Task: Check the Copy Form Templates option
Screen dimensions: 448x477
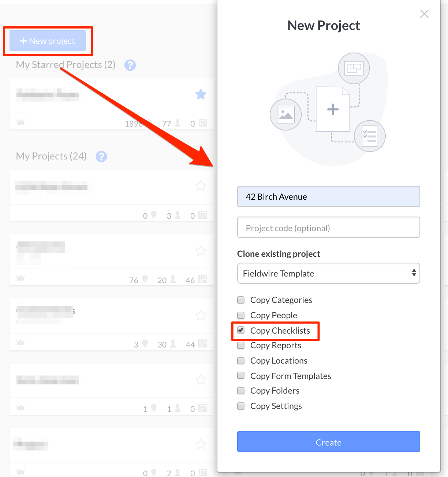Action: pos(241,375)
